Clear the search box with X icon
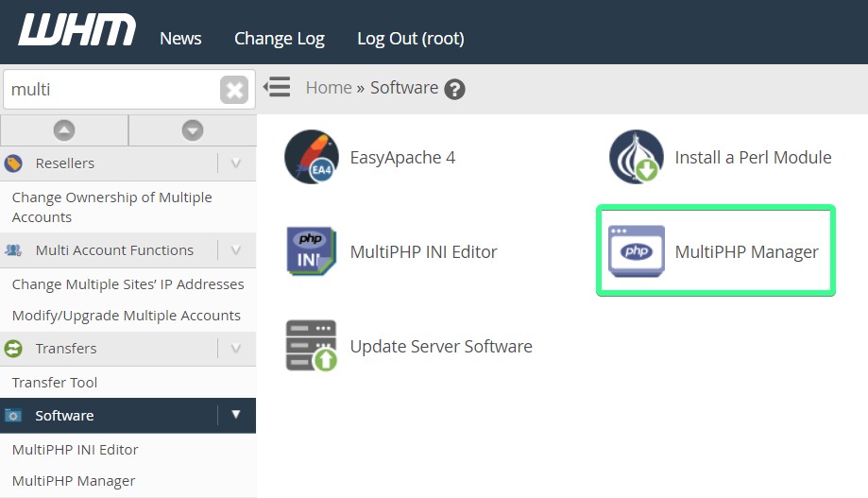Screen dimensions: 868x498 (x=234, y=90)
